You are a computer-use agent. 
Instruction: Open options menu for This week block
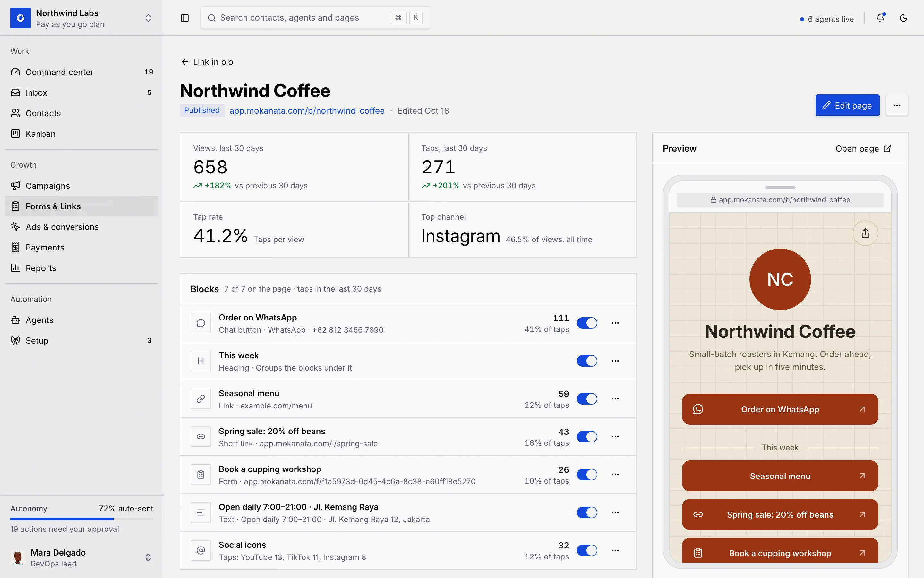tap(615, 361)
